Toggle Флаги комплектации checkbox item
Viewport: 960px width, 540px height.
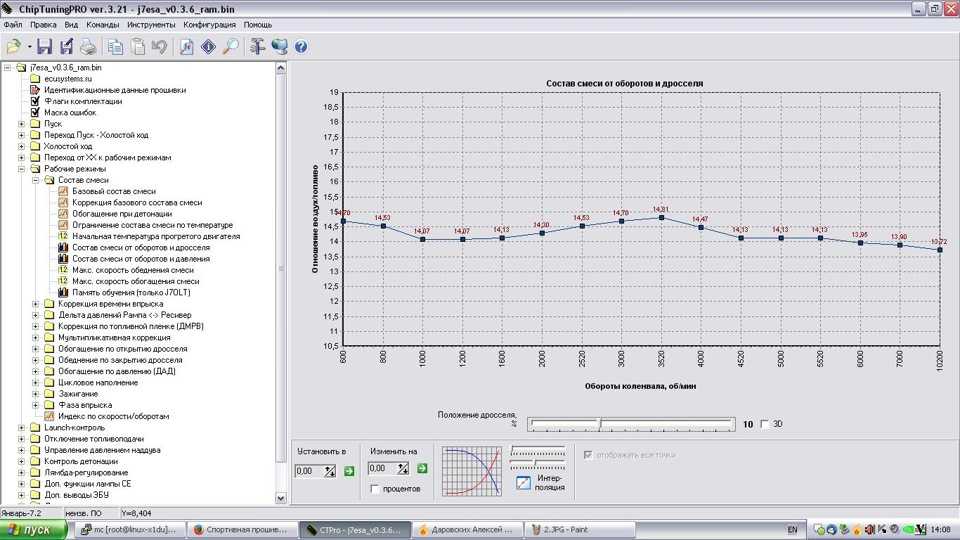pos(36,101)
